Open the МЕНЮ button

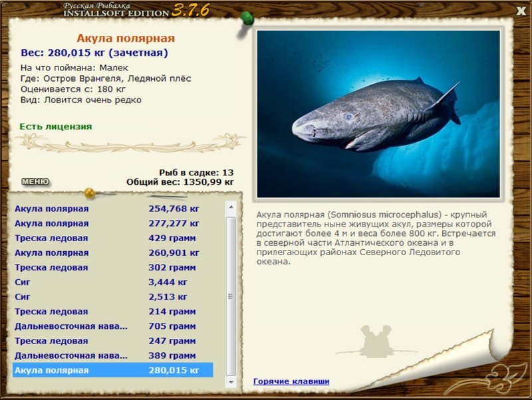tap(35, 181)
